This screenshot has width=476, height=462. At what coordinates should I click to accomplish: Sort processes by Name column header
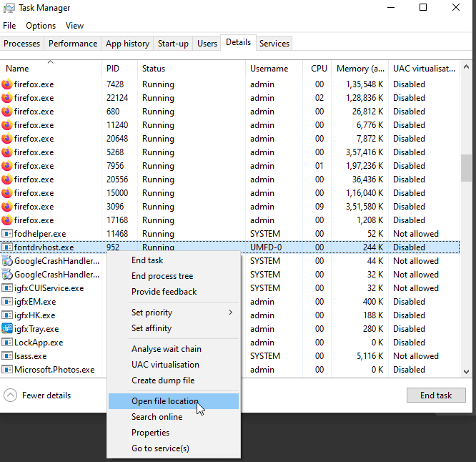(x=51, y=69)
